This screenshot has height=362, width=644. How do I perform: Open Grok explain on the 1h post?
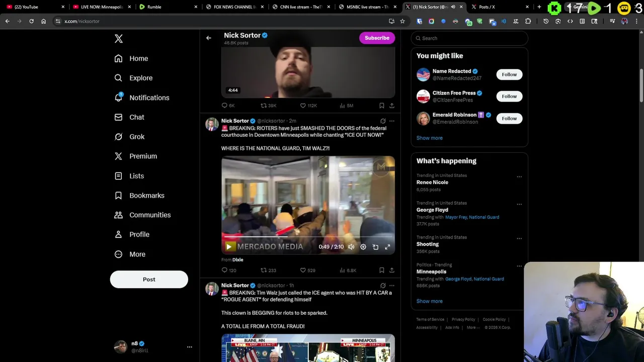coord(383,286)
